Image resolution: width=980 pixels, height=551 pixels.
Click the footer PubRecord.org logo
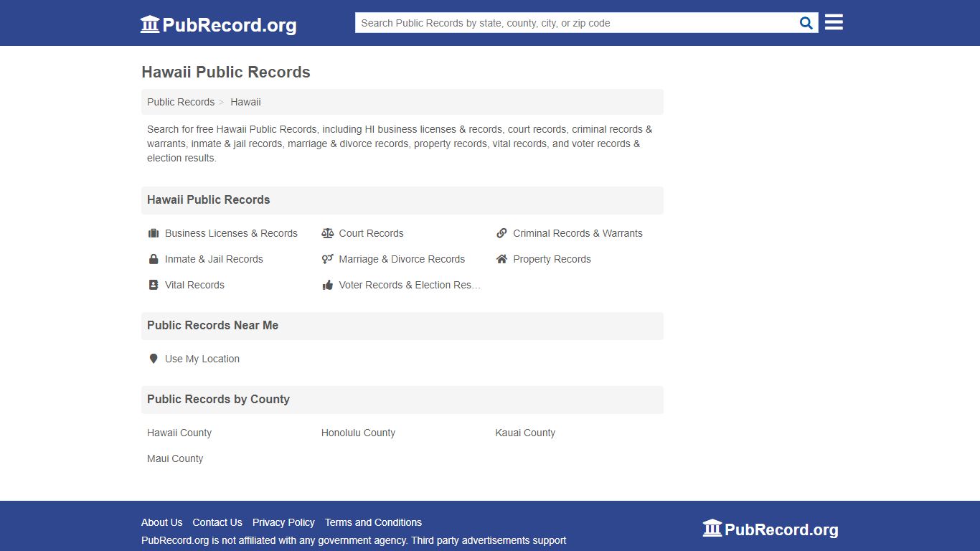pyautogui.click(x=771, y=529)
